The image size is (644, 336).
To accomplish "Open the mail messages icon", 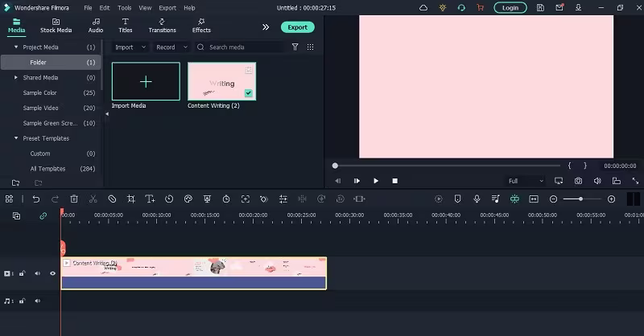I will pyautogui.click(x=559, y=8).
